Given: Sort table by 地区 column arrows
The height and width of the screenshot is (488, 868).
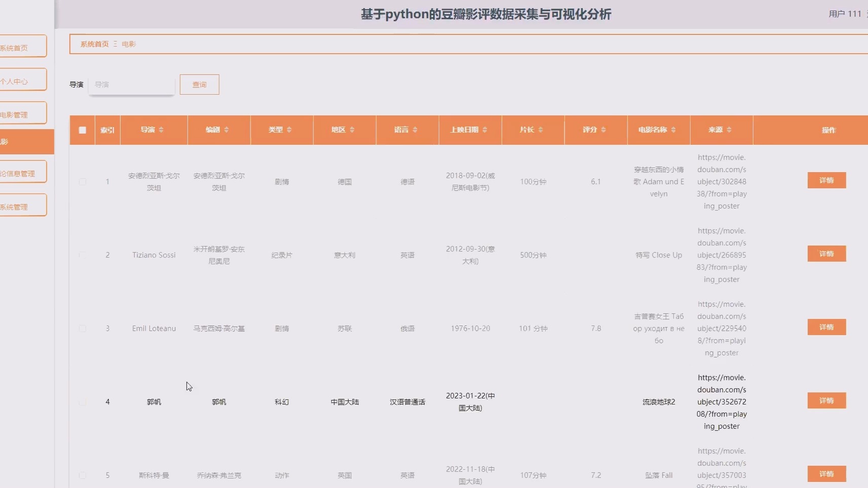Looking at the screenshot, I should click(x=352, y=130).
